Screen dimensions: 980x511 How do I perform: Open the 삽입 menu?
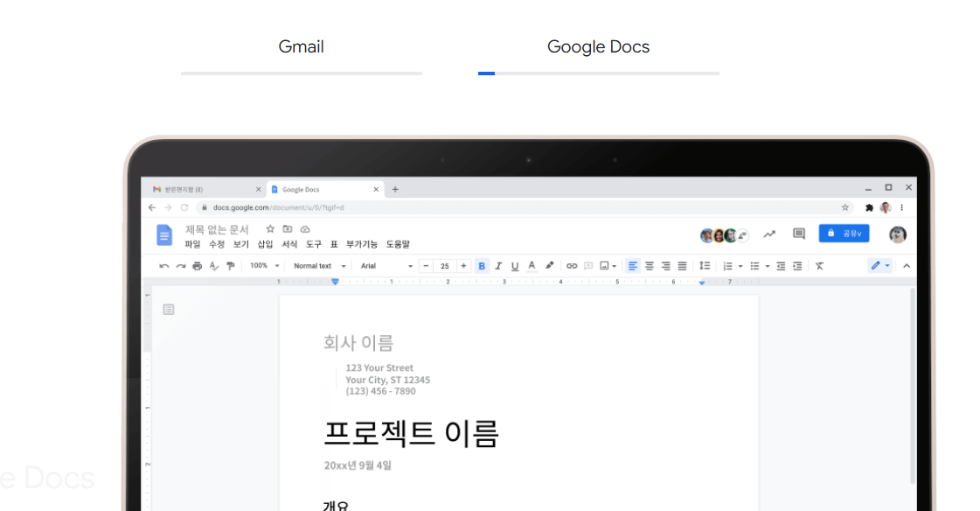pyautogui.click(x=266, y=244)
